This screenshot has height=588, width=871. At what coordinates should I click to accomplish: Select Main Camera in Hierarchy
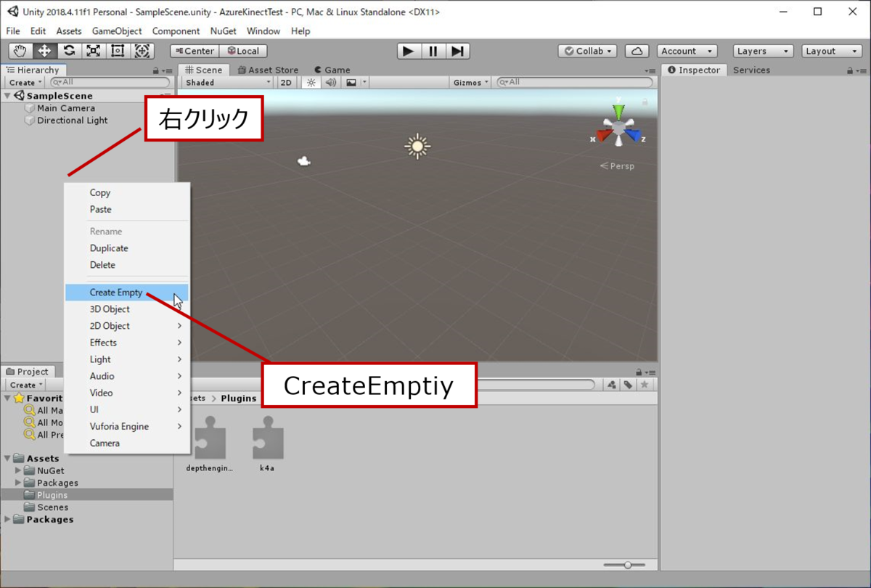tap(66, 108)
